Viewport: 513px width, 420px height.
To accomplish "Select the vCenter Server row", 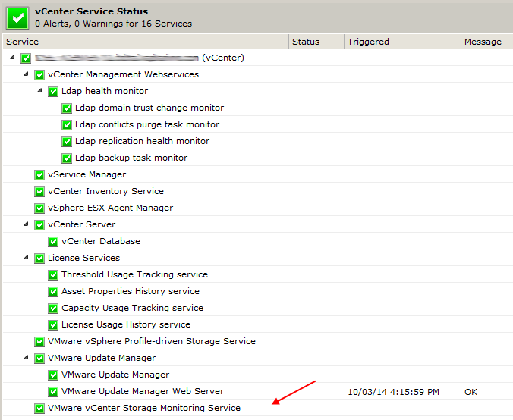I will 258,224.
